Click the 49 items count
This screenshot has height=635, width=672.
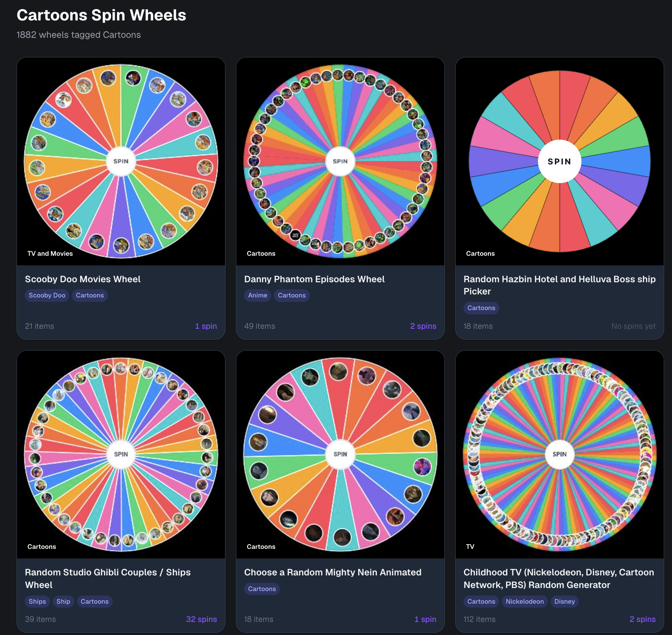[x=260, y=326]
